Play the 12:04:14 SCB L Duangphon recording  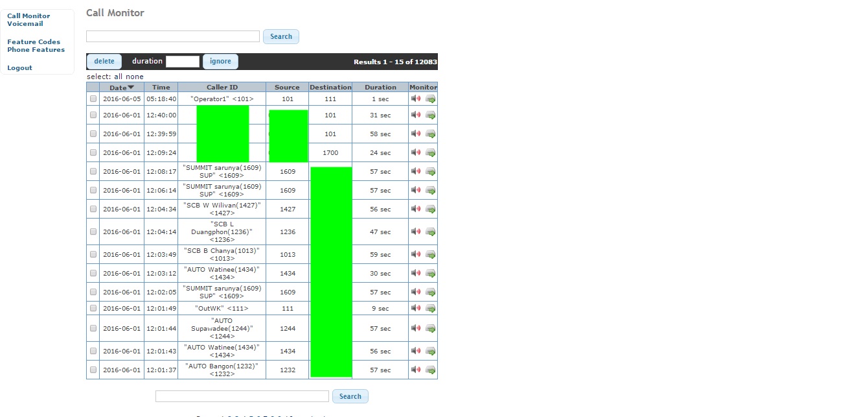point(416,232)
